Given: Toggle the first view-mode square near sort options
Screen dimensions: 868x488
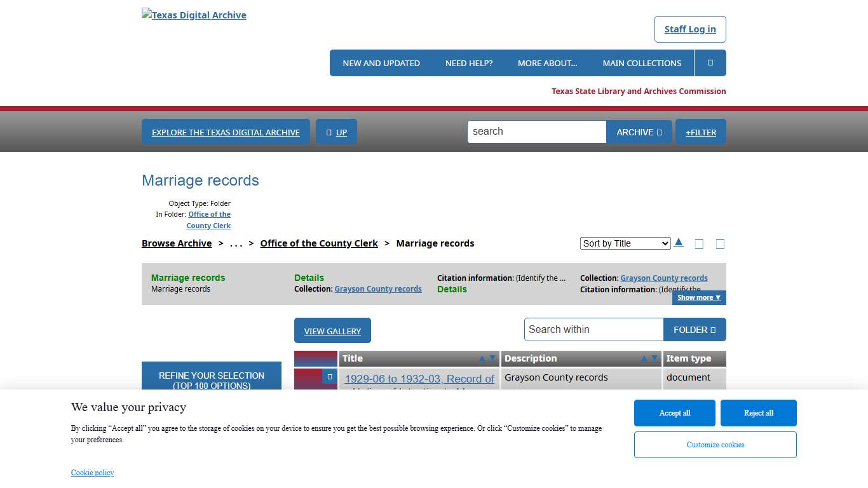Looking at the screenshot, I should tap(699, 243).
